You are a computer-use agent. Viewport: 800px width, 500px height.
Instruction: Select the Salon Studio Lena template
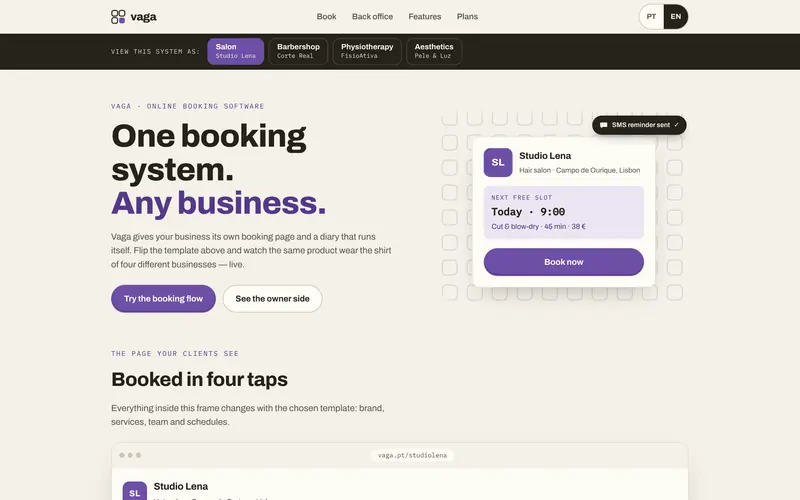[x=236, y=51]
